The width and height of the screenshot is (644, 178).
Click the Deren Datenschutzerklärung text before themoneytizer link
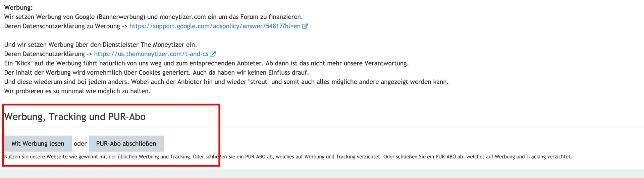click(44, 54)
